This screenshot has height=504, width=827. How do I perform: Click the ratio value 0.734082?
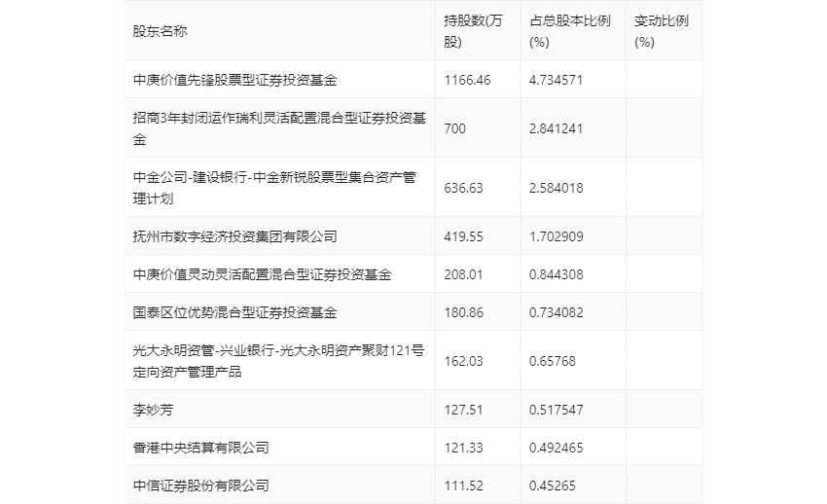pyautogui.click(x=556, y=312)
